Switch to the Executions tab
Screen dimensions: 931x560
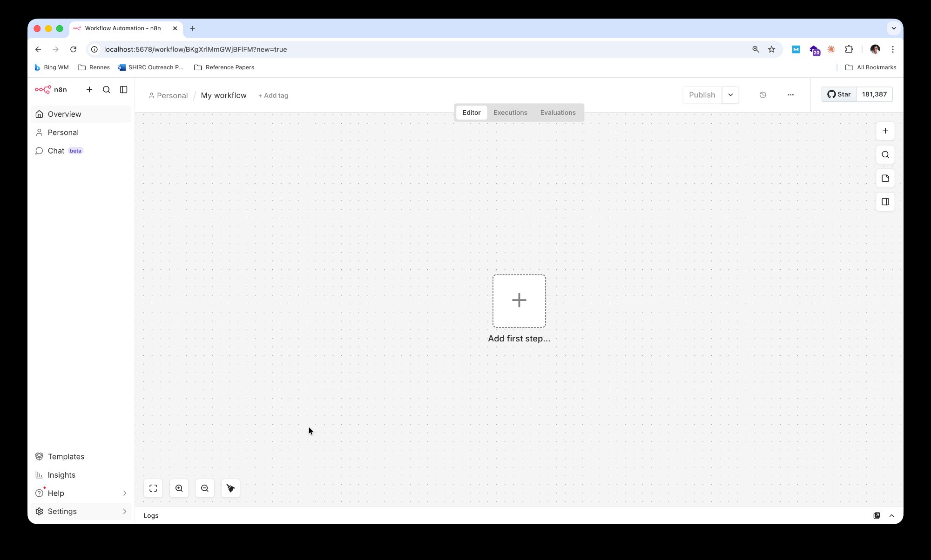(x=510, y=112)
